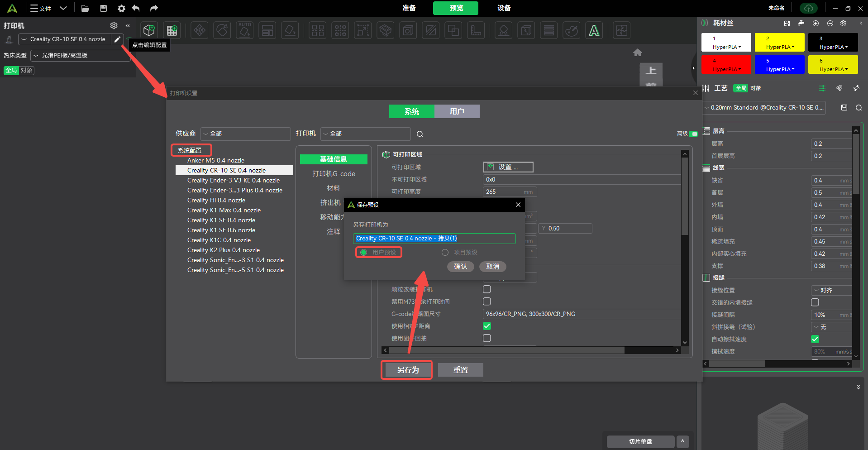Click the add model cube icon
This screenshot has width=868, height=450.
pos(149,30)
